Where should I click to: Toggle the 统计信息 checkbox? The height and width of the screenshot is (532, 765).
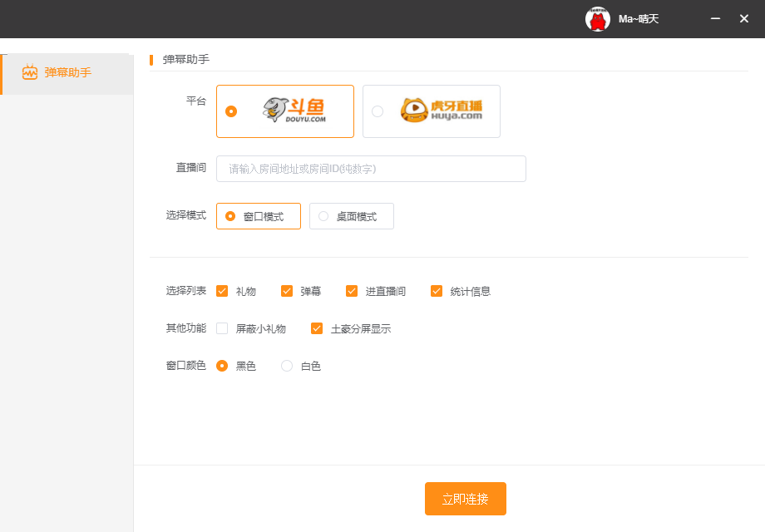click(x=437, y=291)
